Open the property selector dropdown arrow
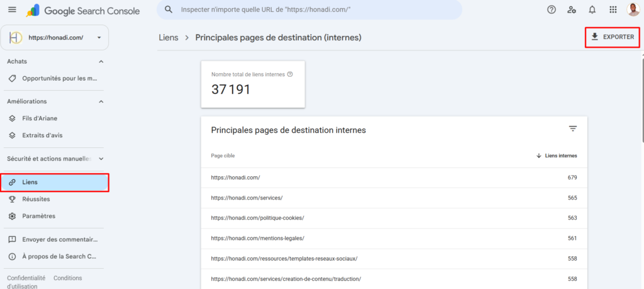Viewport: 644px width, 289px height. 99,37
